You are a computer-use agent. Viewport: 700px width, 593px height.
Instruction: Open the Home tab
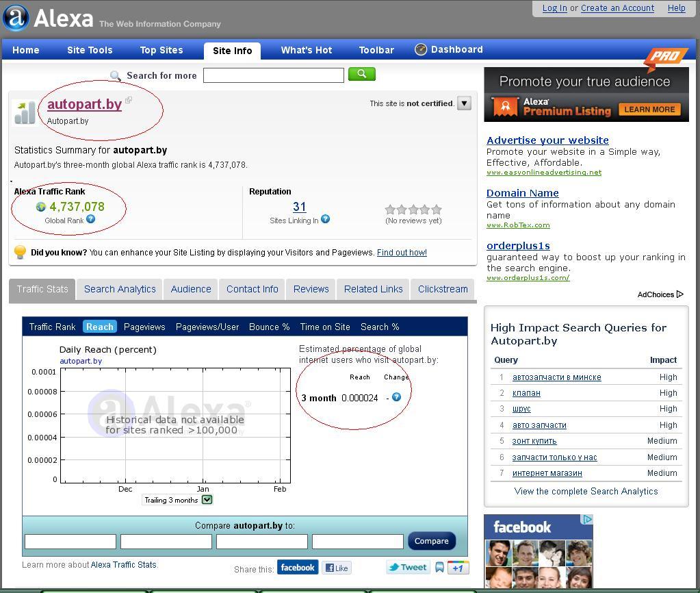[x=26, y=50]
